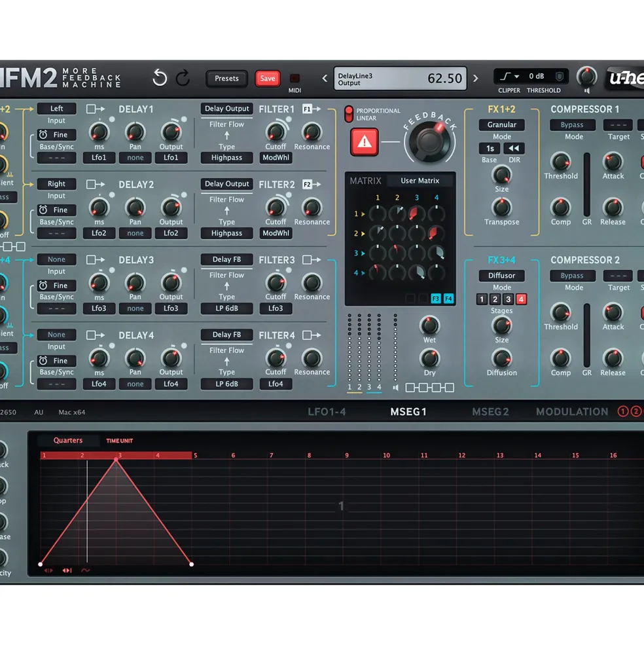The width and height of the screenshot is (644, 645).
Task: Click Filter2 F2 routing icon
Action: (312, 184)
